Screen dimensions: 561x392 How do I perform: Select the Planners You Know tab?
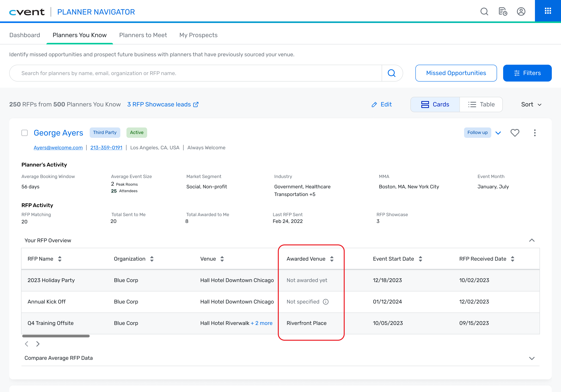(x=80, y=35)
